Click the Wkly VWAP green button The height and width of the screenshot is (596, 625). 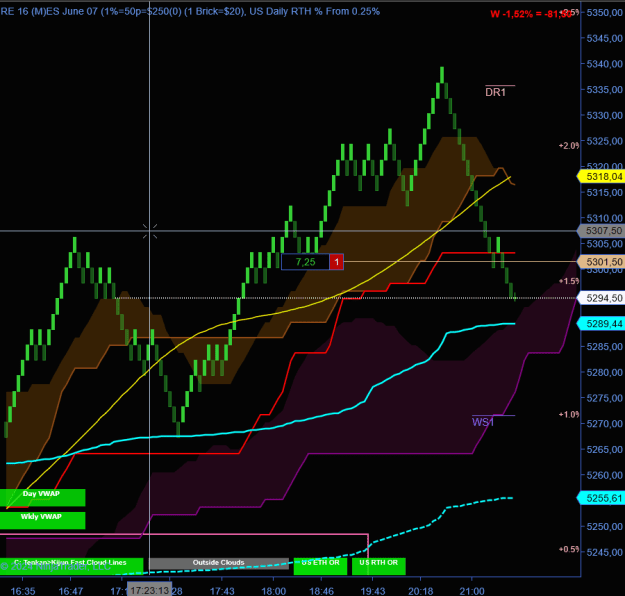[x=42, y=521]
